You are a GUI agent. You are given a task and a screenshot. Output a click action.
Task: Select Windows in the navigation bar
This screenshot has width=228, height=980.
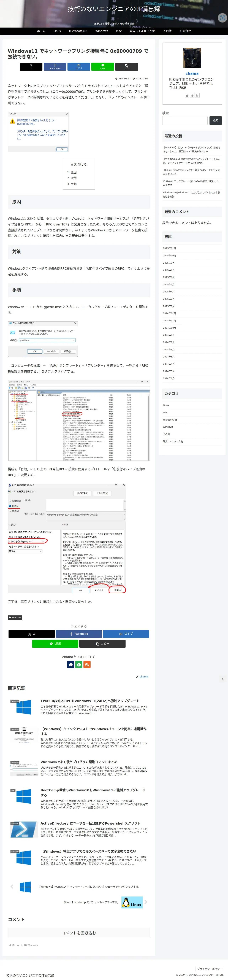pyautogui.click(x=101, y=31)
